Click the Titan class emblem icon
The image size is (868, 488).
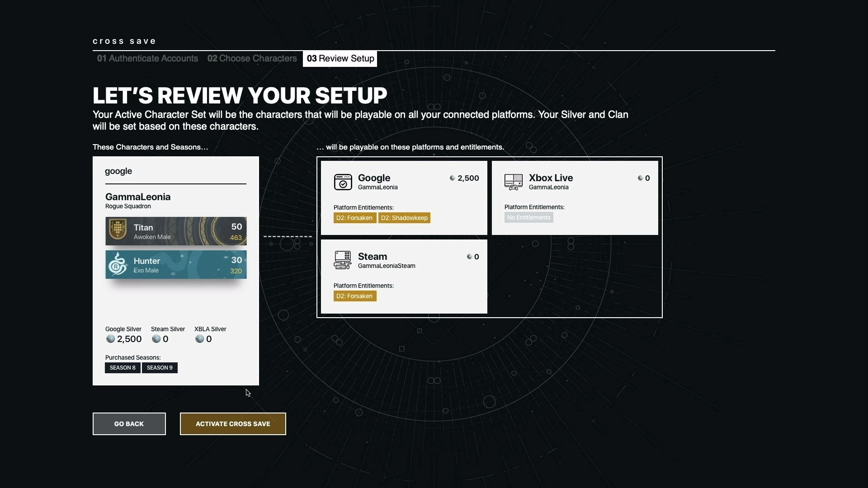pyautogui.click(x=118, y=230)
